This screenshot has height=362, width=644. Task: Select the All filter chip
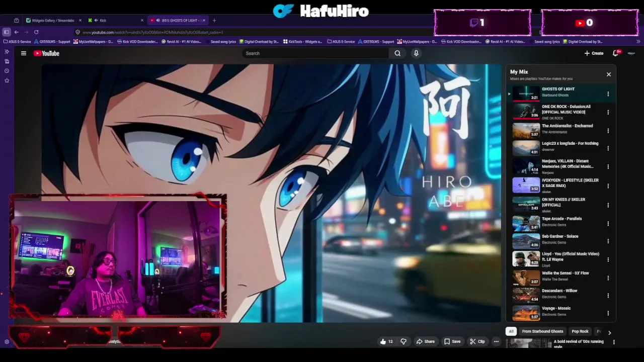pos(511,331)
